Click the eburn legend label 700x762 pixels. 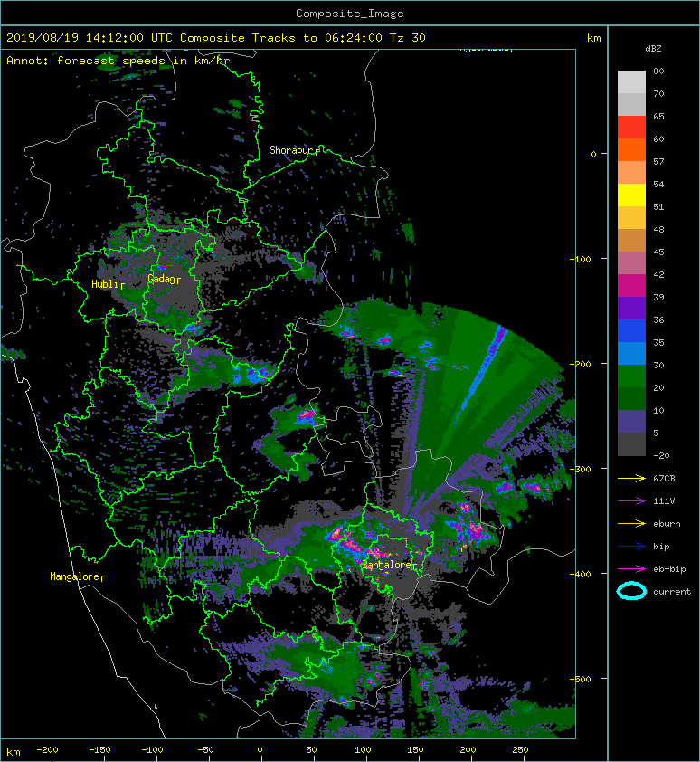pyautogui.click(x=667, y=524)
